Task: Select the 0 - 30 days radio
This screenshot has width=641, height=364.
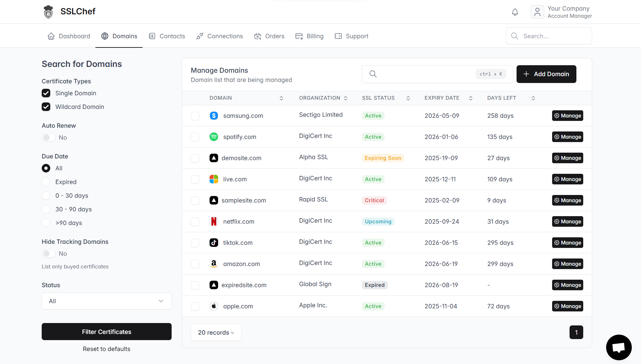Action: coord(46,196)
